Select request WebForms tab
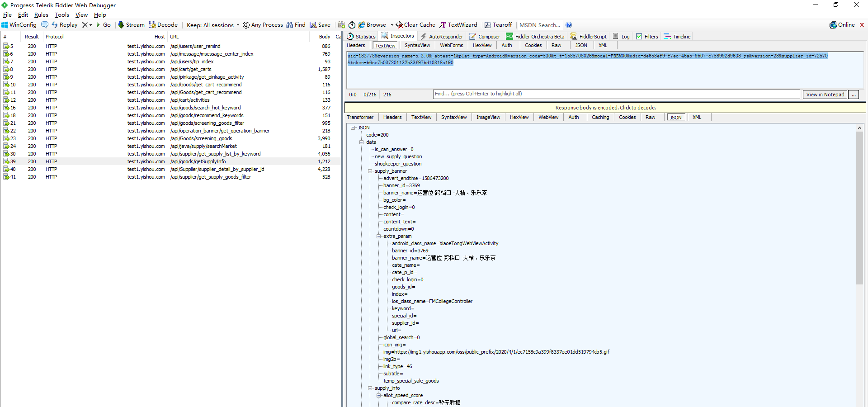 (x=452, y=45)
